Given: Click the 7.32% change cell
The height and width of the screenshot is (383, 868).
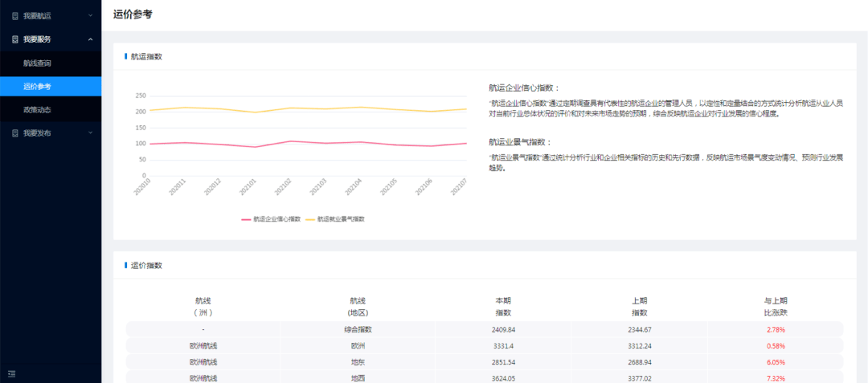Looking at the screenshot, I should click(776, 379).
